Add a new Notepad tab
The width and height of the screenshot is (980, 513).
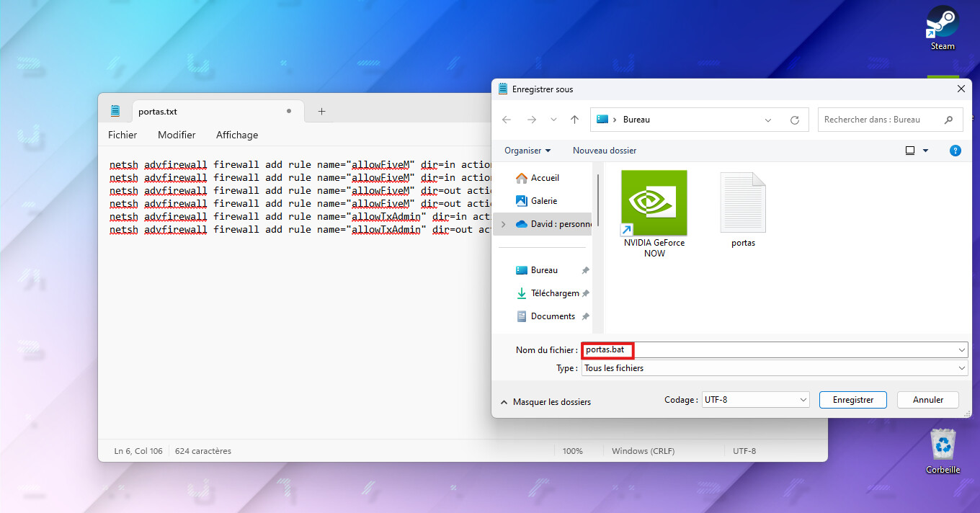point(321,112)
